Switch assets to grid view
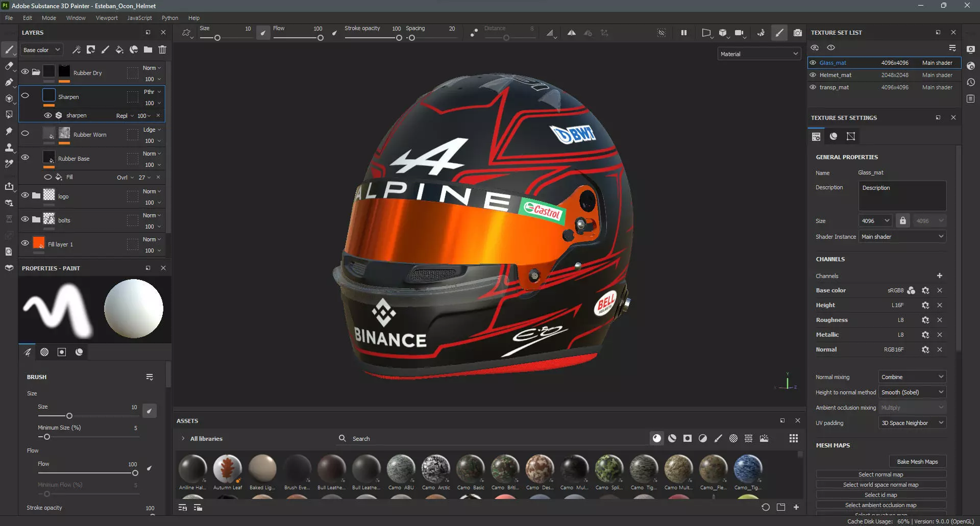The width and height of the screenshot is (980, 526). coord(794,438)
